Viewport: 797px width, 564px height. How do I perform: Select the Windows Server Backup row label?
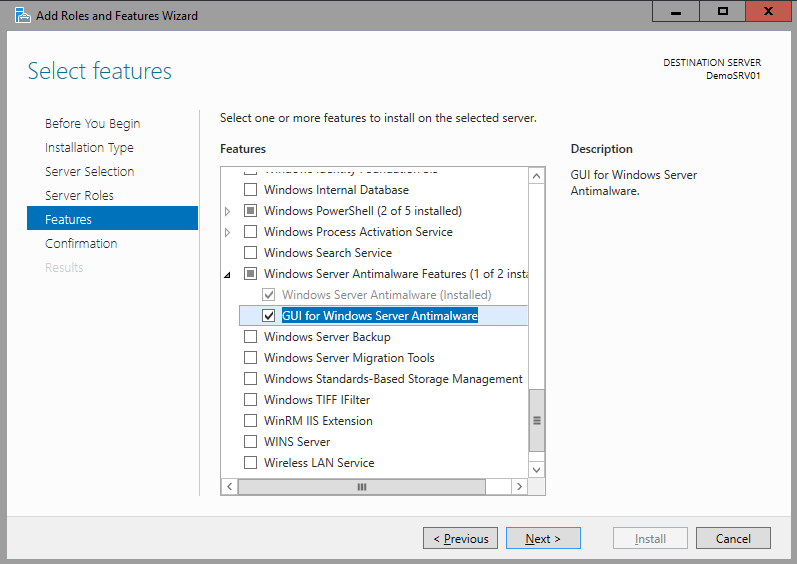[x=327, y=337]
